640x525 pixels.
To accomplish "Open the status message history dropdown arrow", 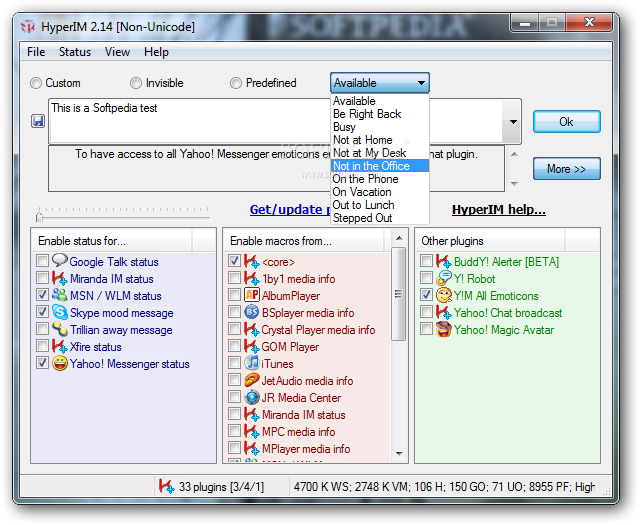I will tap(513, 122).
